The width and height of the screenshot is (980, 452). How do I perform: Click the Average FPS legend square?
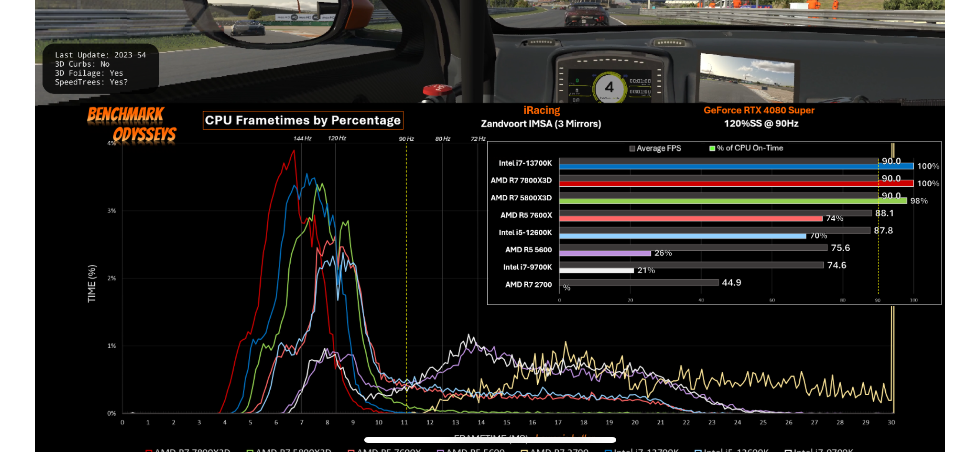tap(632, 148)
